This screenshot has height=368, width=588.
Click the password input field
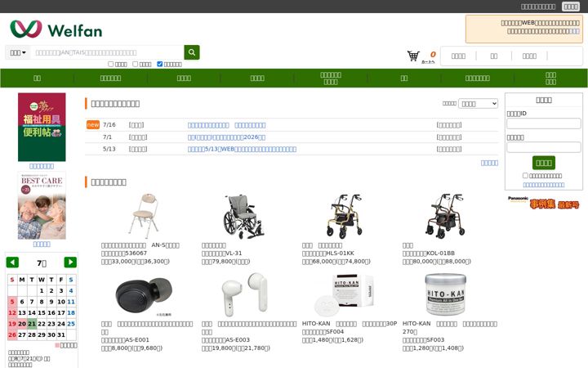(543, 147)
